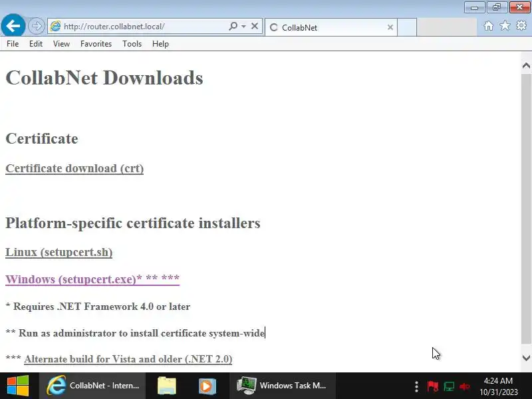The width and height of the screenshot is (532, 399).
Task: Go to the browser Home page icon
Action: (489, 26)
